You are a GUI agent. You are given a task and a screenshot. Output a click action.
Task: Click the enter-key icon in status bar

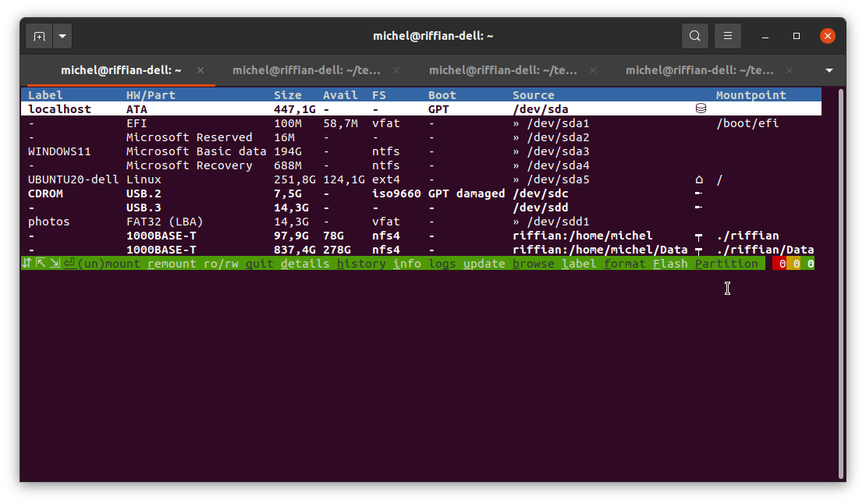(69, 264)
